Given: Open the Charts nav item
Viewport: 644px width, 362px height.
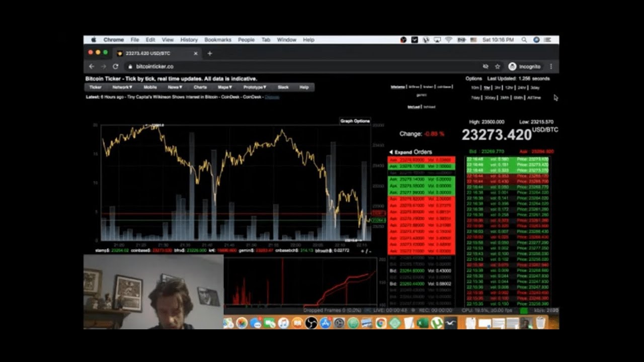Looking at the screenshot, I should pyautogui.click(x=200, y=87).
